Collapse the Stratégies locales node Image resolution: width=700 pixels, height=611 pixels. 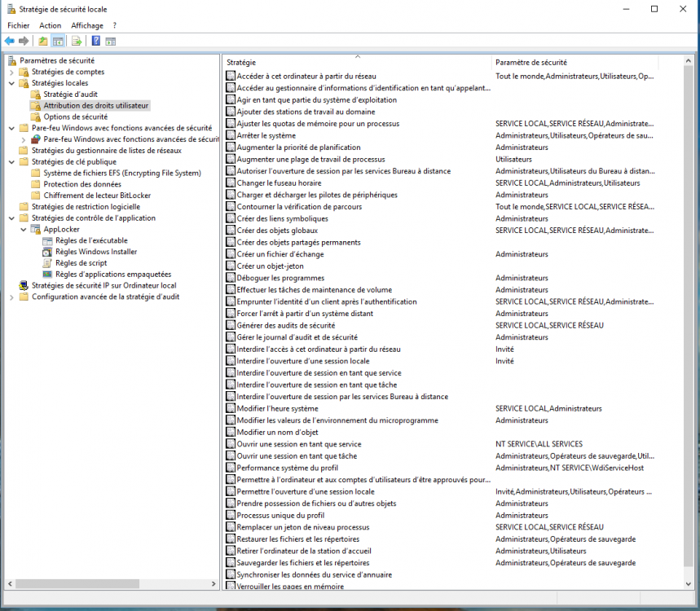(11, 83)
